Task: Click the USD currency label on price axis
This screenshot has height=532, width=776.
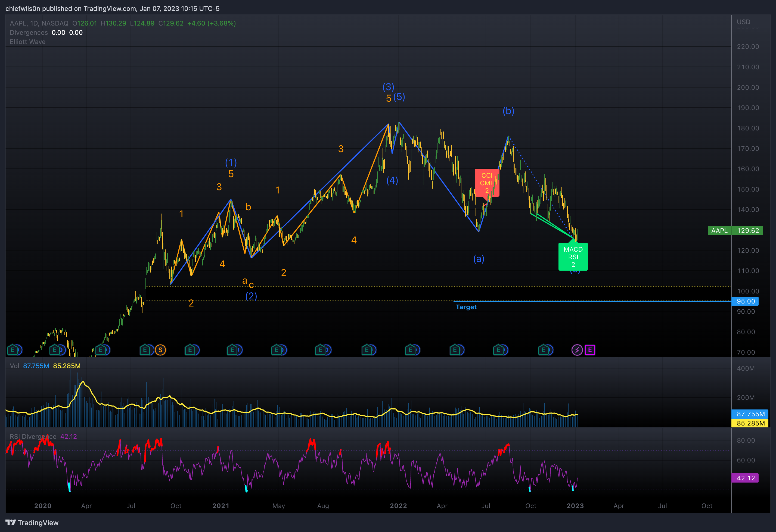Action: [x=744, y=22]
